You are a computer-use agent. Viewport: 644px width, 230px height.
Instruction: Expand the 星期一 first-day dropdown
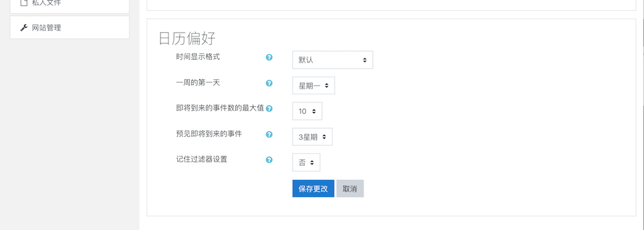tap(314, 85)
